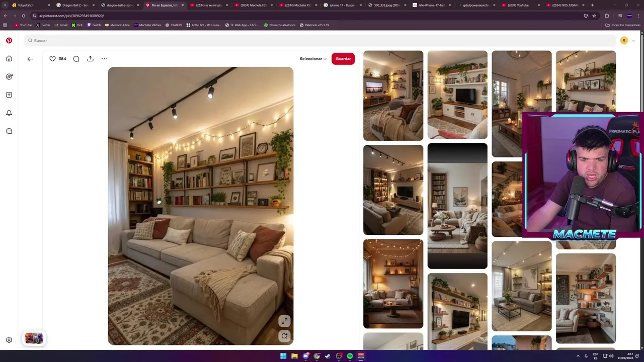The height and width of the screenshot is (362, 644).
Task: Open the Mercado Libre bookmark
Action: 117,25
